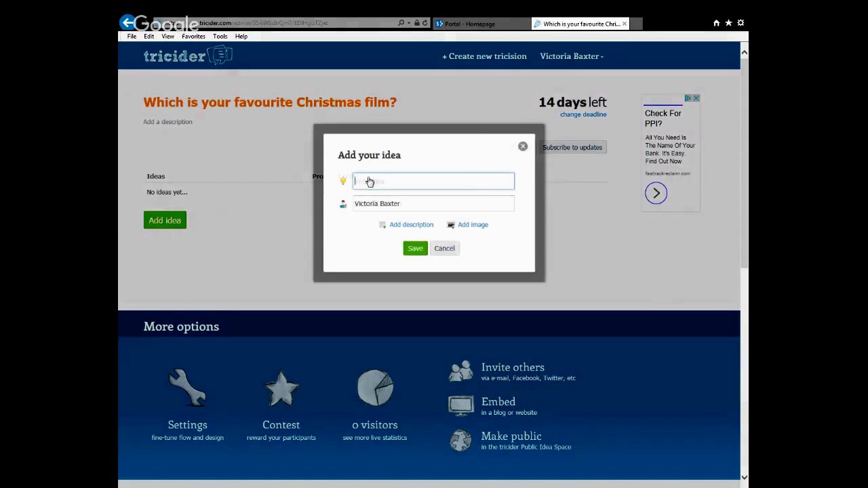Open the Tools menu
This screenshot has width=868, height=488.
pyautogui.click(x=220, y=37)
